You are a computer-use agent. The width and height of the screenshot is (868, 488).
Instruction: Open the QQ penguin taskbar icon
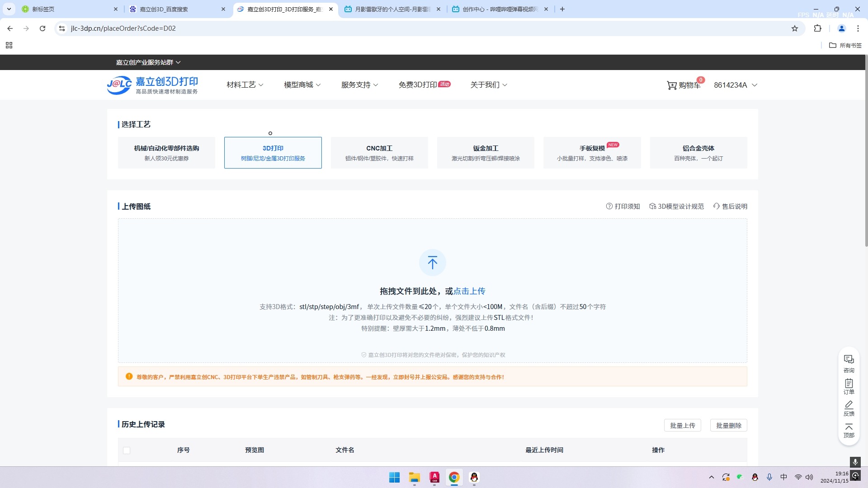(x=474, y=478)
